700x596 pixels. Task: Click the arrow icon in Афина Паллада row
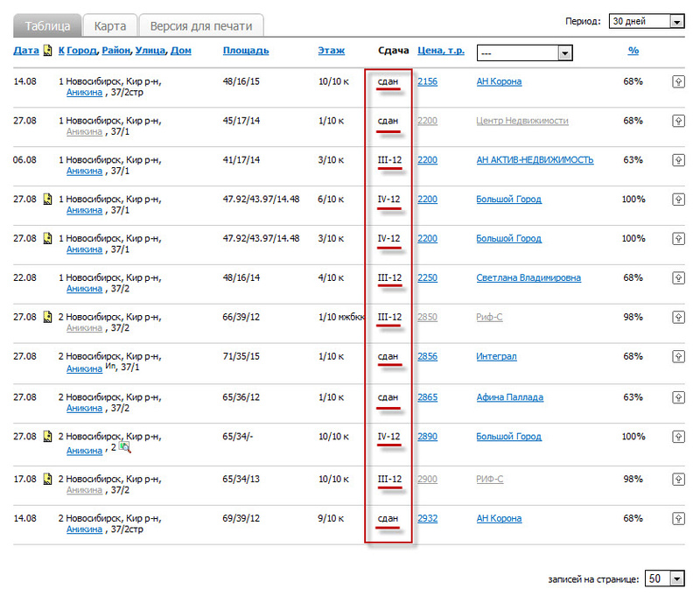point(677,397)
